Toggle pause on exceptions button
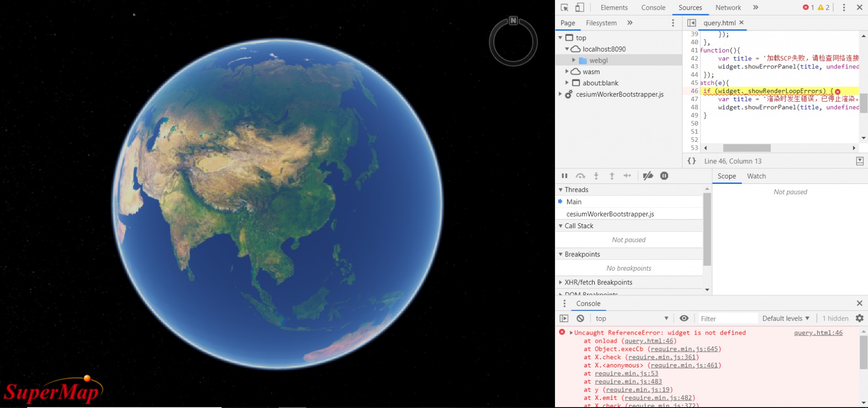 pos(664,176)
